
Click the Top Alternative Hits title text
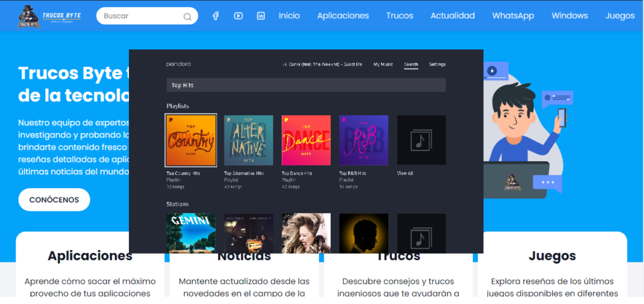244,173
